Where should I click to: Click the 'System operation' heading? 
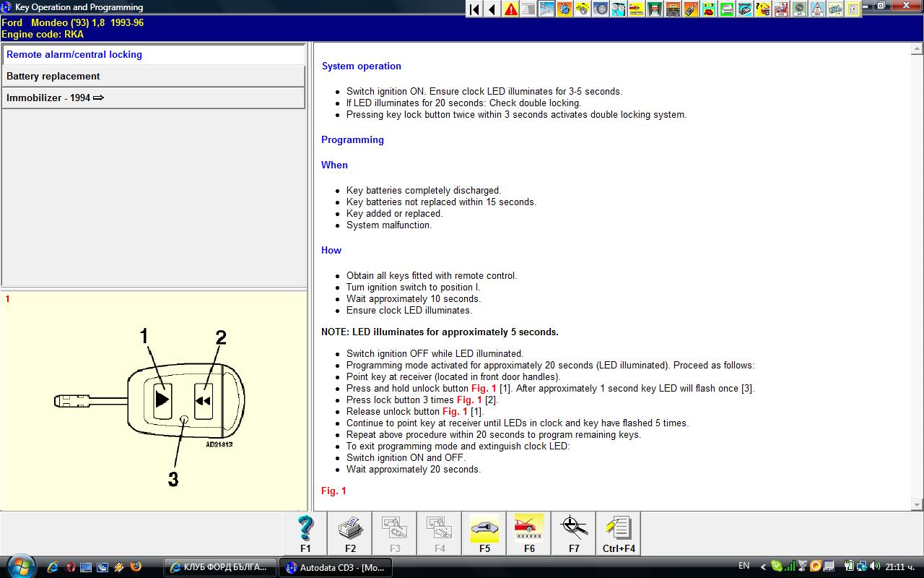(x=362, y=66)
